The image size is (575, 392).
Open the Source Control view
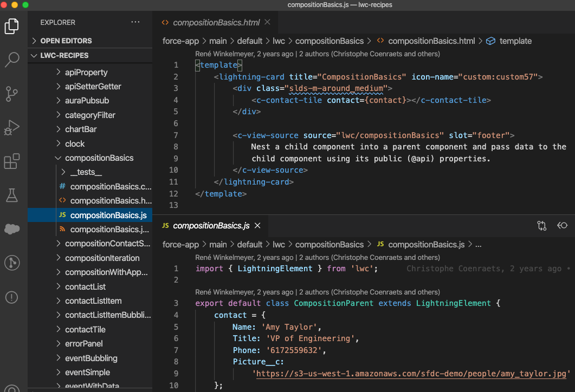(12, 94)
